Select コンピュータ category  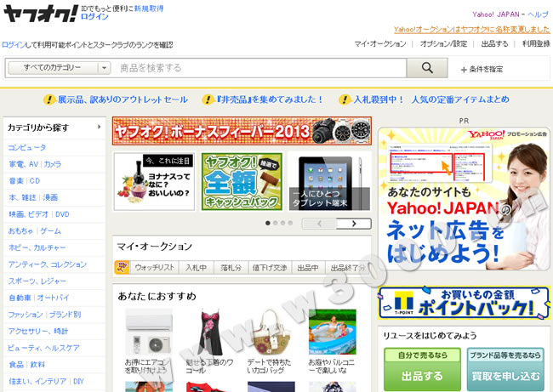tap(27, 147)
